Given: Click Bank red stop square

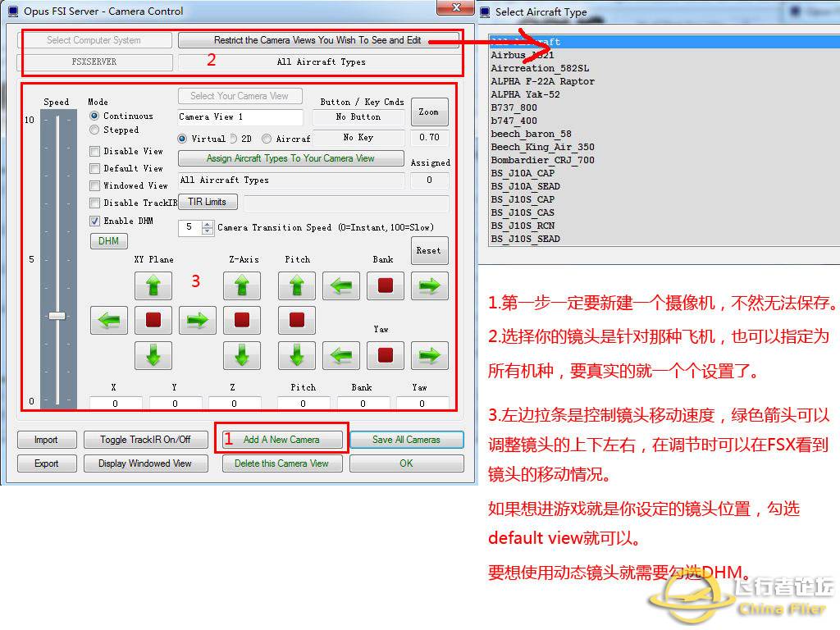Looking at the screenshot, I should pos(386,285).
